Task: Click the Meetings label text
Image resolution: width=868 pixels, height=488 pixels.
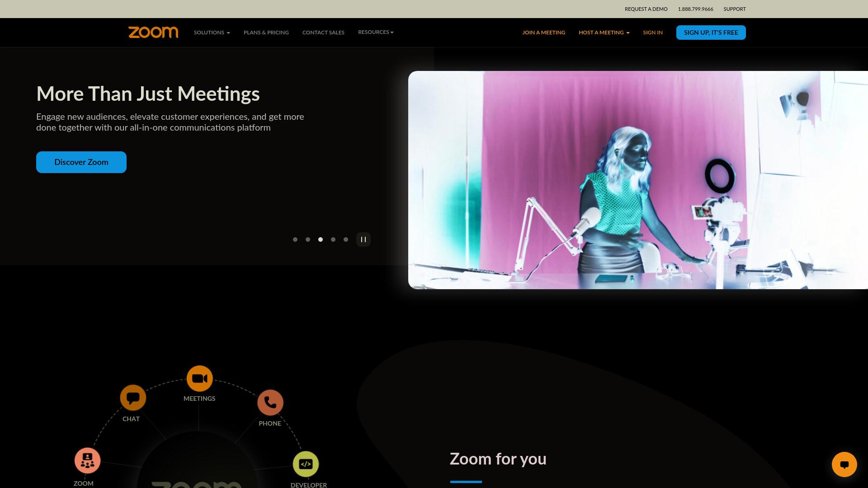Action: coord(199,399)
